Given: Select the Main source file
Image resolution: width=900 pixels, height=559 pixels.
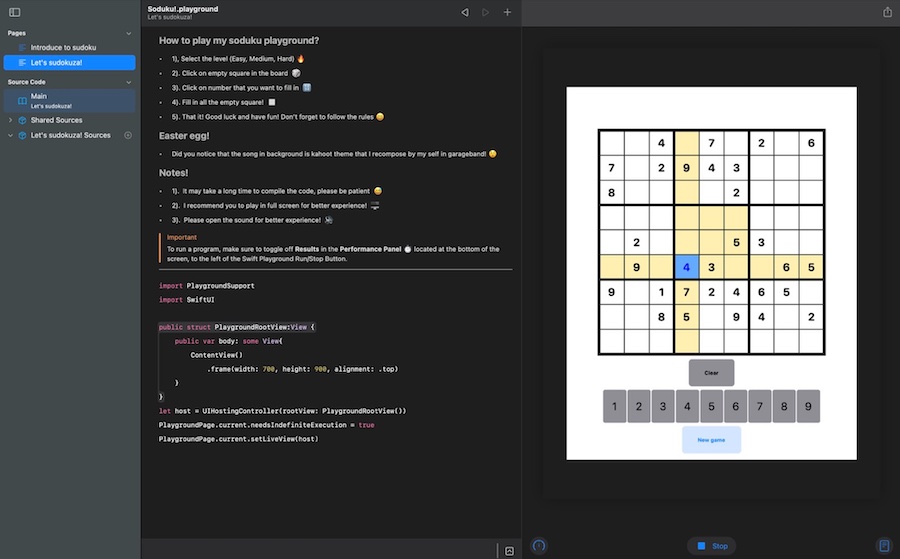Looking at the screenshot, I should click(39, 96).
